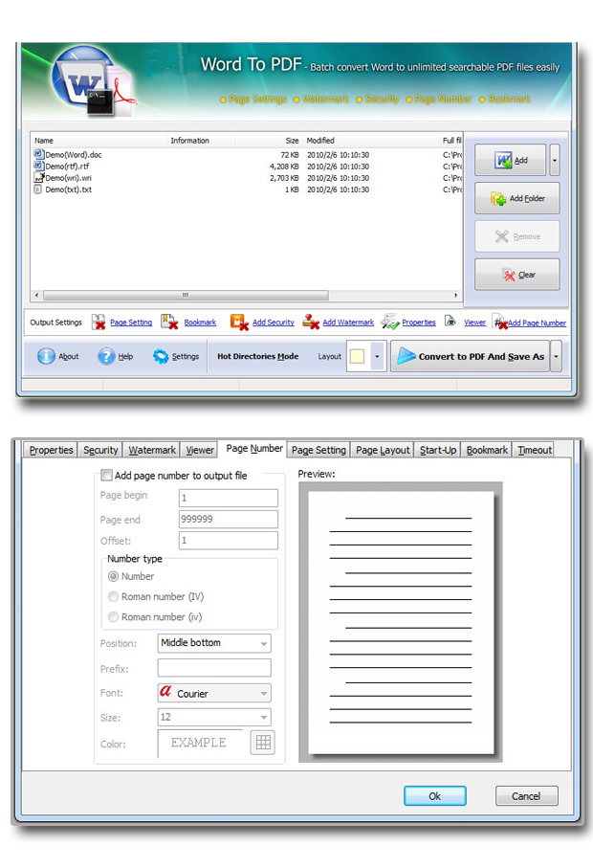
Task: Open the Page Setting link
Action: [x=131, y=323]
